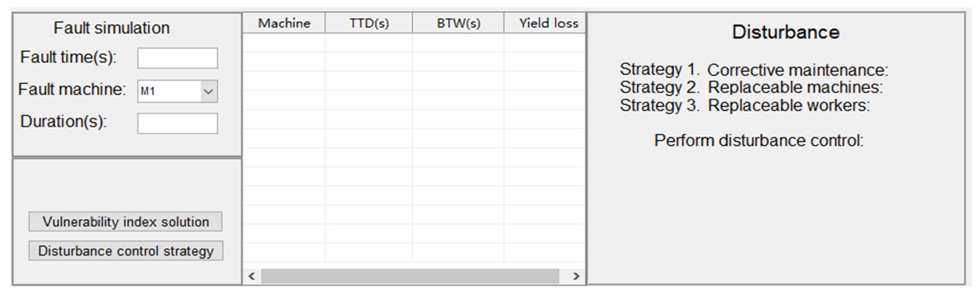Select the BTW(s) column header
This screenshot has width=980, height=296.
click(x=458, y=23)
